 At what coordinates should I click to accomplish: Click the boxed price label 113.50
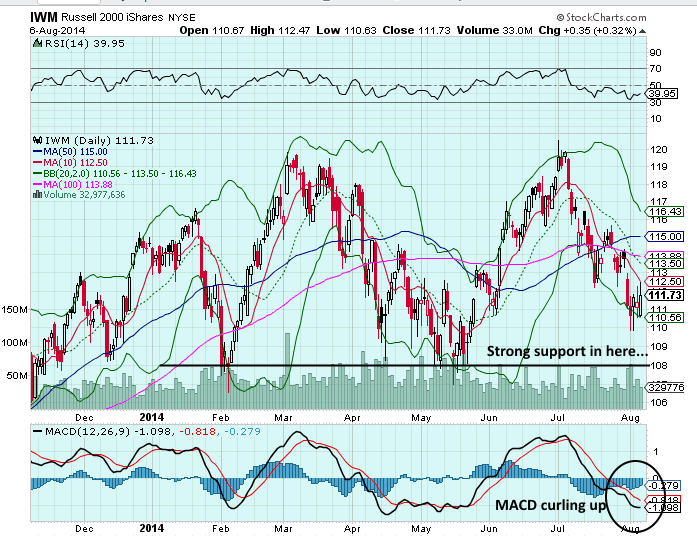665,264
